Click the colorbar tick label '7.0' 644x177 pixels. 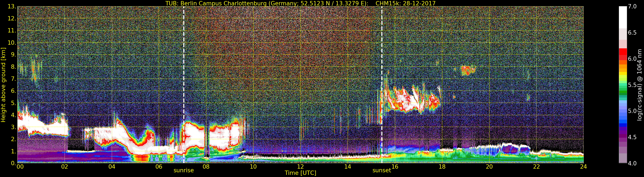[632, 6]
